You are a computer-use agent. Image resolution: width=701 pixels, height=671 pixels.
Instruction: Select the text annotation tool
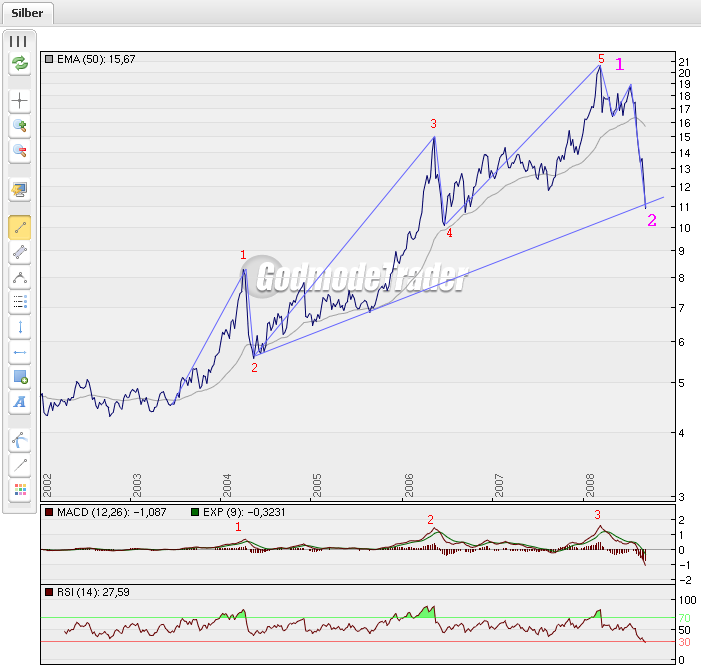19,402
